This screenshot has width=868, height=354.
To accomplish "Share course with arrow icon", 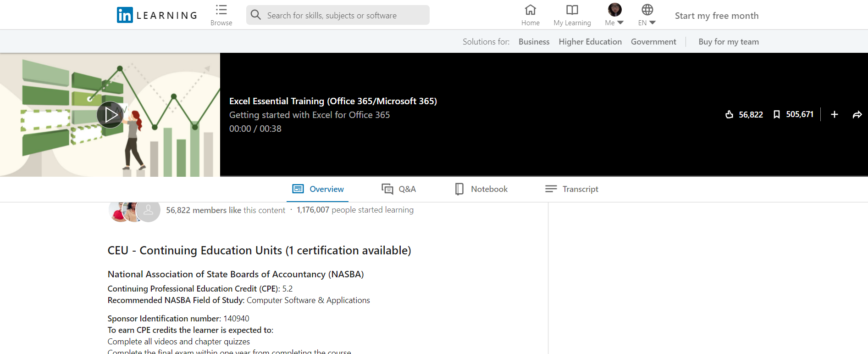I will (857, 114).
